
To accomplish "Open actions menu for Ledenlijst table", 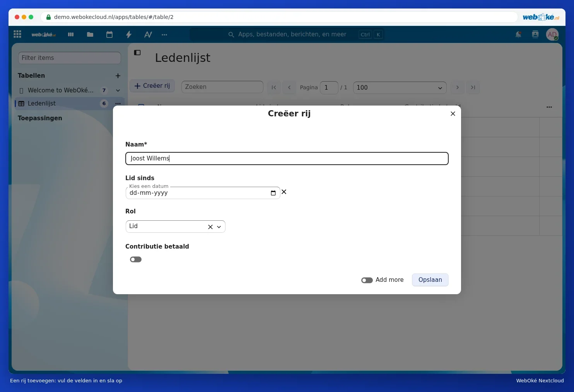I will click(x=118, y=104).
